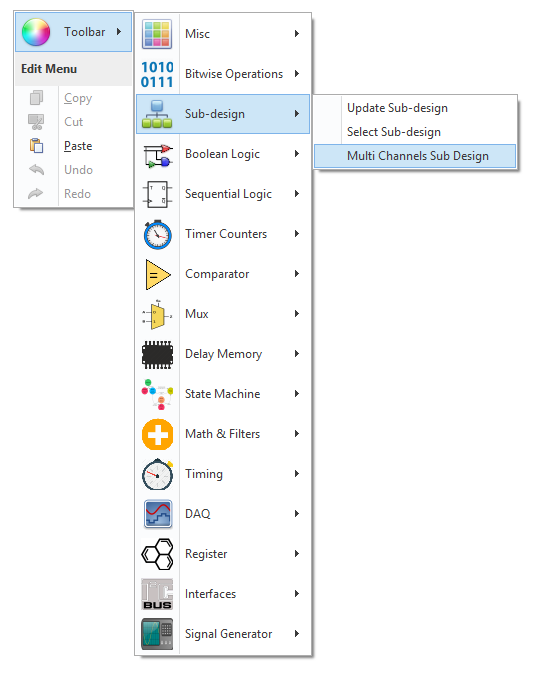Select Copy text in Edit Menu
539x679 pixels.
point(78,98)
